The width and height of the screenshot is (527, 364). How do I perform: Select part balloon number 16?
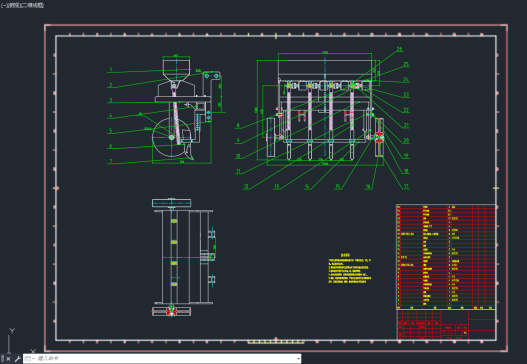pyautogui.click(x=368, y=186)
